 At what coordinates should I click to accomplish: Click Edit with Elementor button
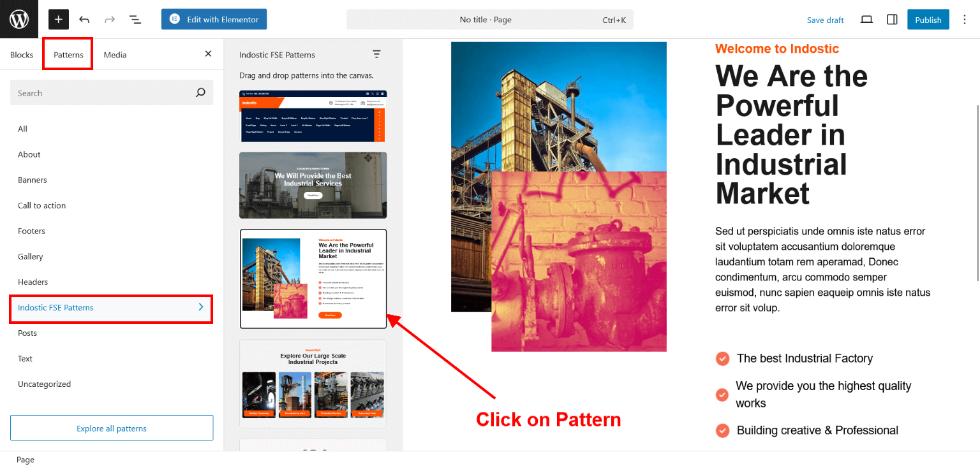coord(214,19)
